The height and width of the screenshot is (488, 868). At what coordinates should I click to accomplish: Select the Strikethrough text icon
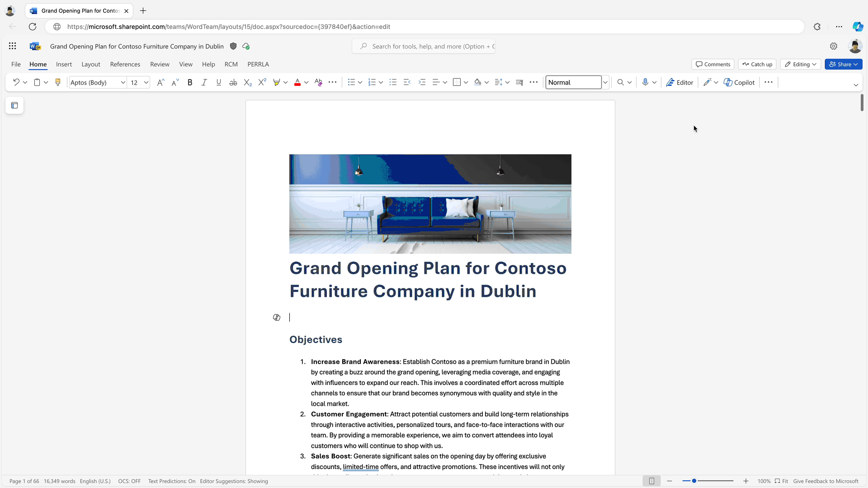[233, 82]
